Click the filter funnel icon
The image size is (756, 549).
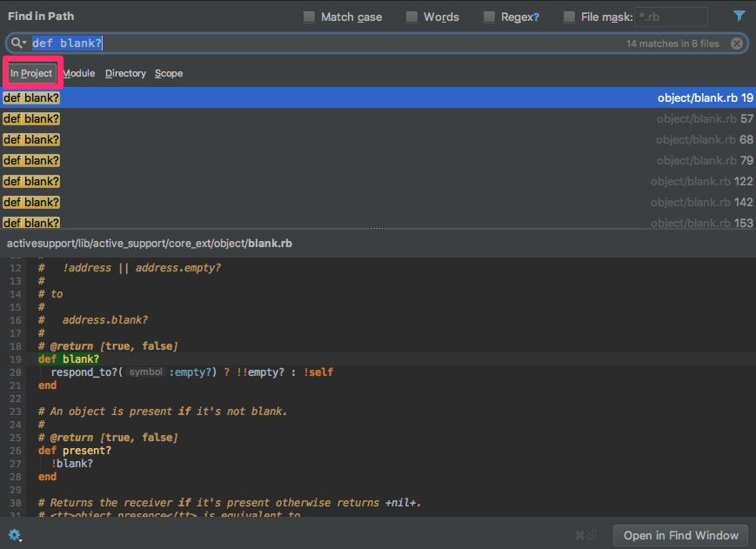click(739, 17)
